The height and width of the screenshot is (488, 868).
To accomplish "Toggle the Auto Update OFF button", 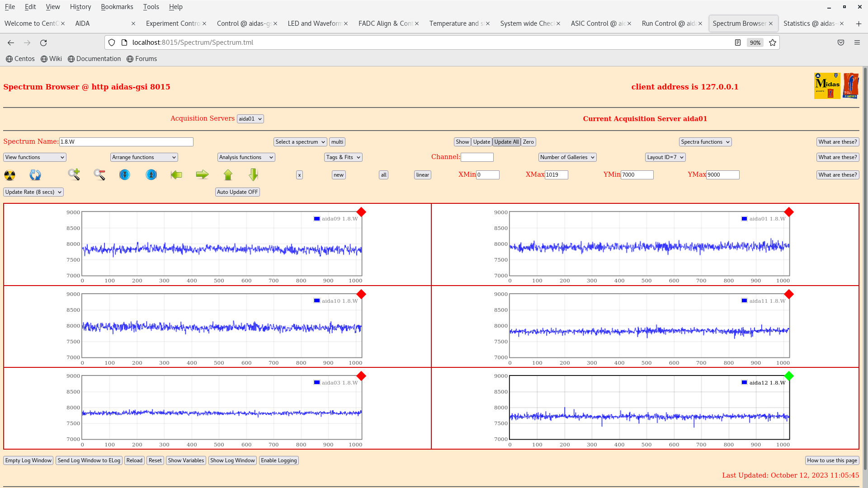I will coord(237,192).
